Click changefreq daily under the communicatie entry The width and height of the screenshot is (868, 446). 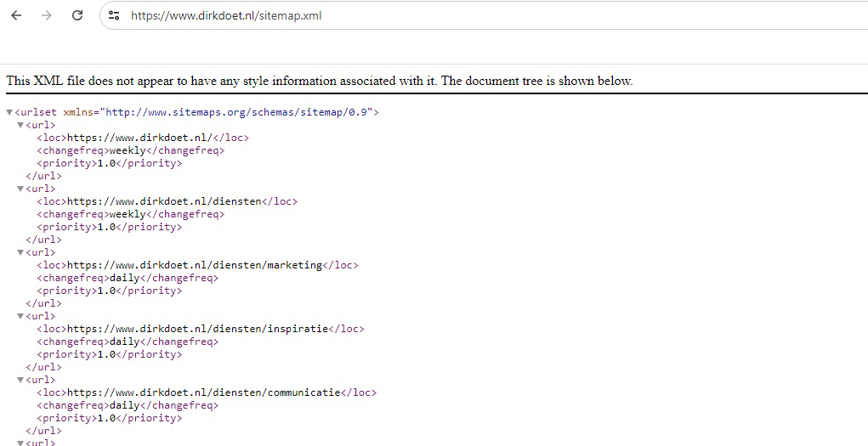(x=125, y=405)
